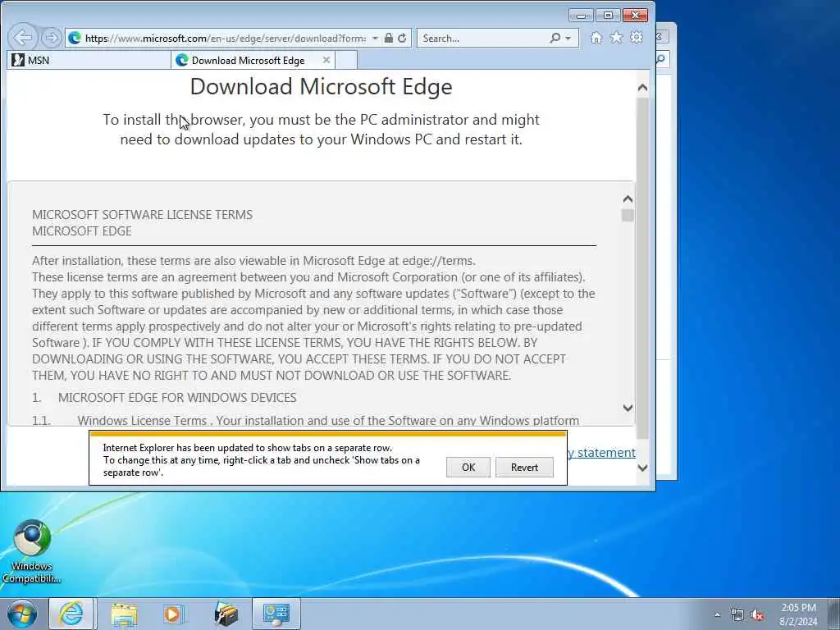
Task: Open a new tab with blank tab button
Action: point(347,60)
